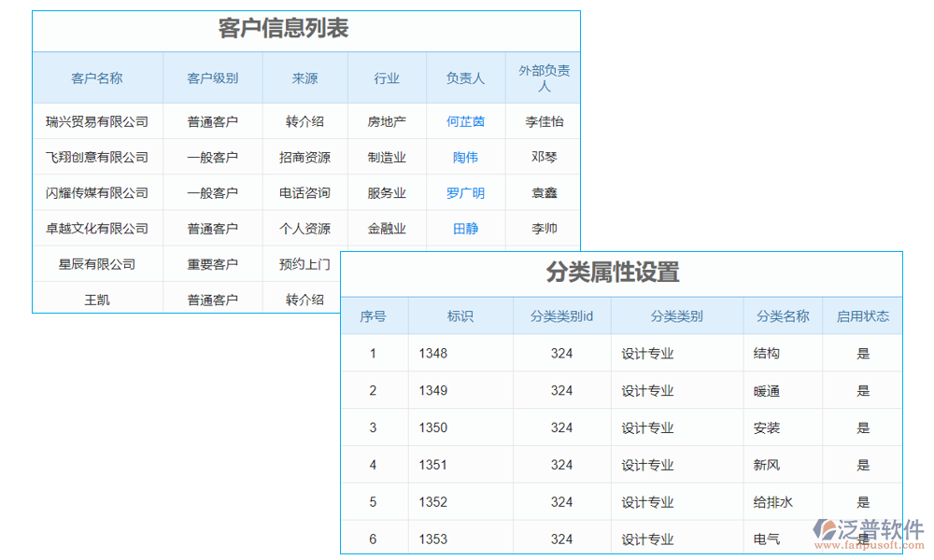This screenshot has height=560, width=934.
Task: Click the 安装 category name cell
Action: point(769,427)
